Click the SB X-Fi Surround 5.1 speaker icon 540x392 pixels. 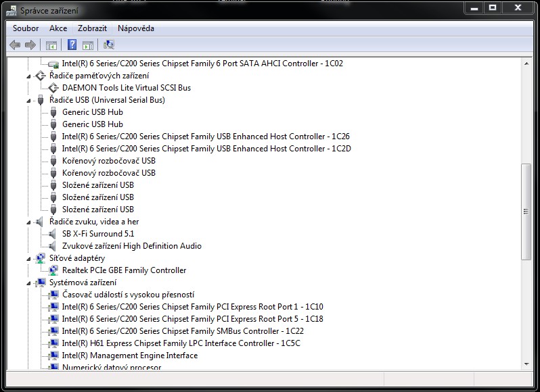click(x=53, y=234)
